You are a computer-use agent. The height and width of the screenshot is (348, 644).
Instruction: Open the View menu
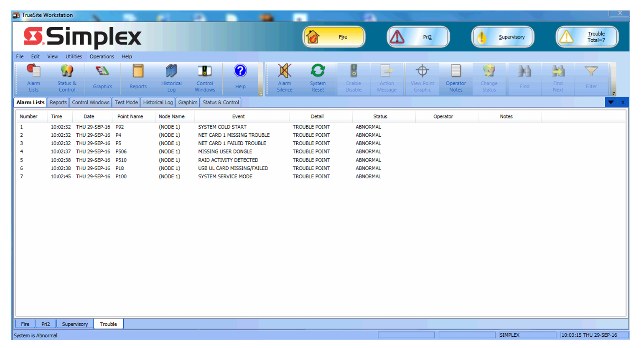coord(53,56)
